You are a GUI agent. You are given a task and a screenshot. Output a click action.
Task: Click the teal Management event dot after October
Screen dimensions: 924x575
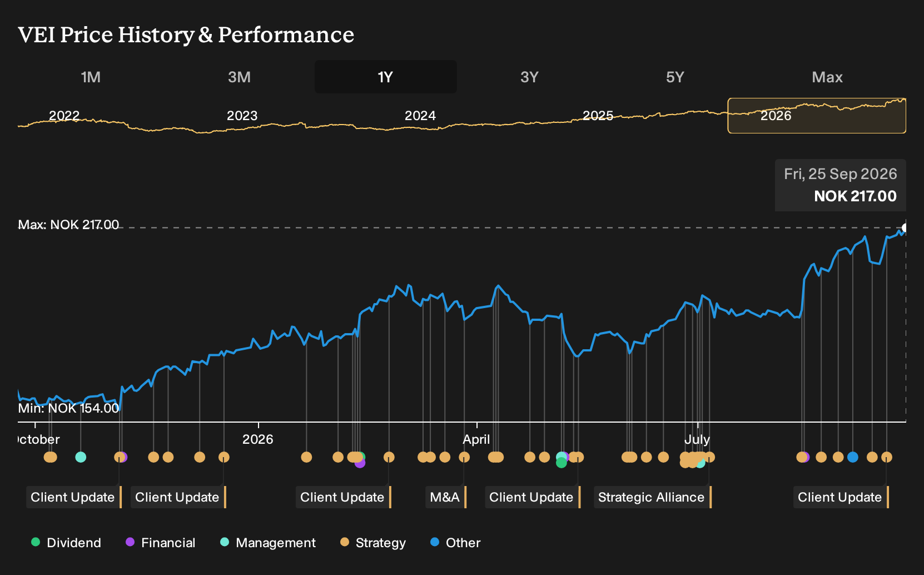point(81,457)
